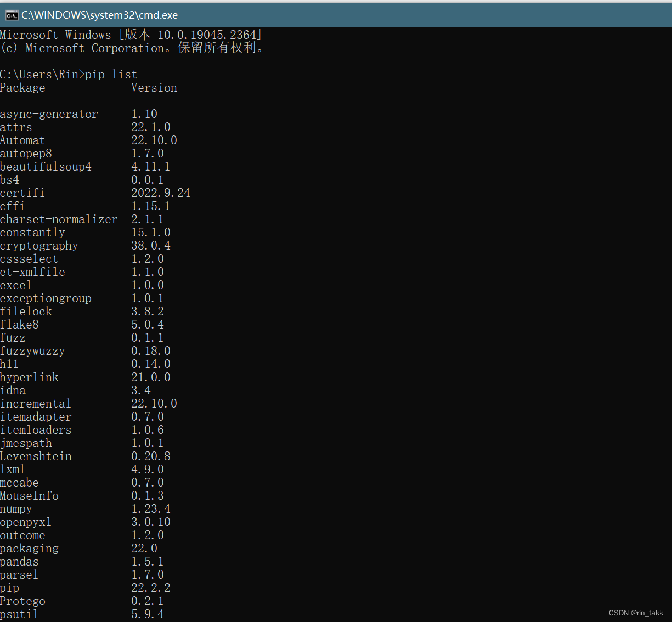The height and width of the screenshot is (622, 672).
Task: Select the filelock package name
Action: (x=26, y=312)
